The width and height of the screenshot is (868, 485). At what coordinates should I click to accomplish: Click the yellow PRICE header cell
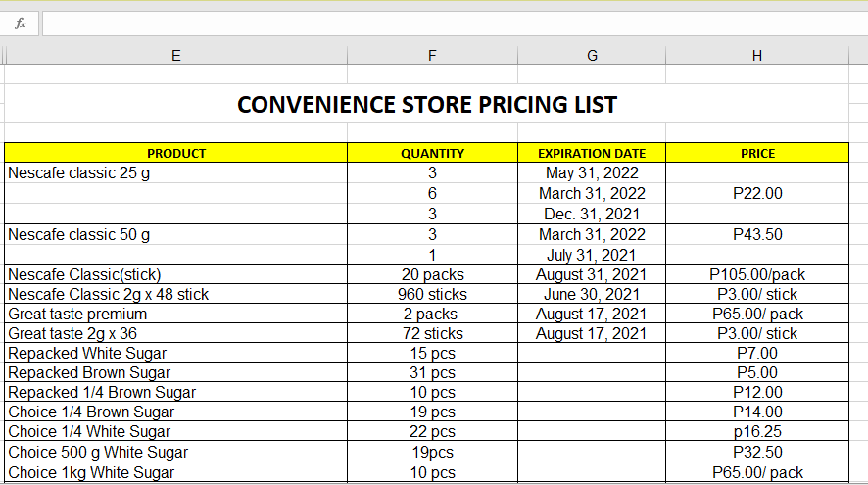click(x=757, y=153)
